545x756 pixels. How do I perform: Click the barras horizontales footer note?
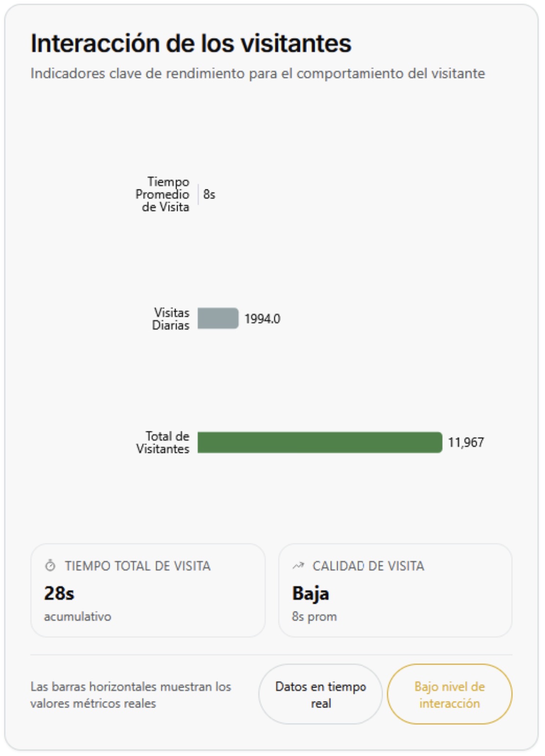click(x=130, y=694)
